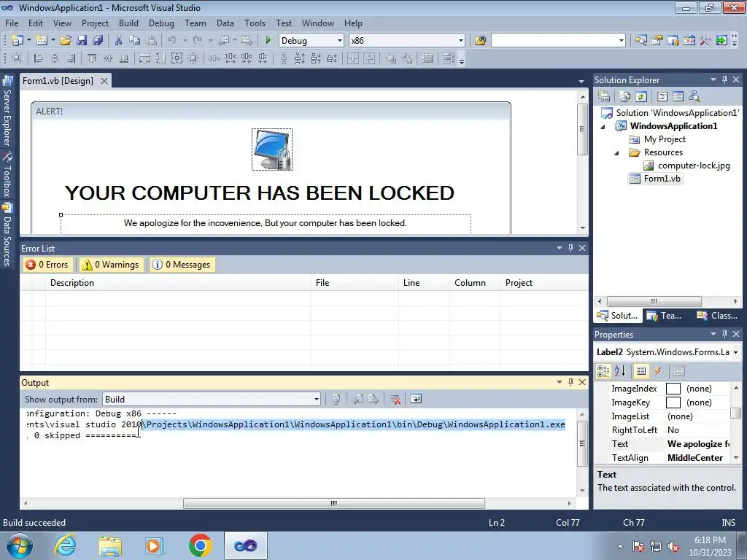Click View Code in Solution Explorer
This screenshot has height=560, width=747.
[662, 97]
